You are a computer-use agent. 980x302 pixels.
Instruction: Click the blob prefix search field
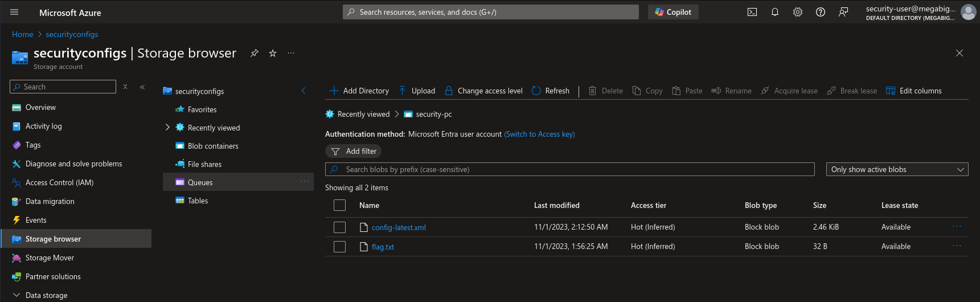click(569, 169)
